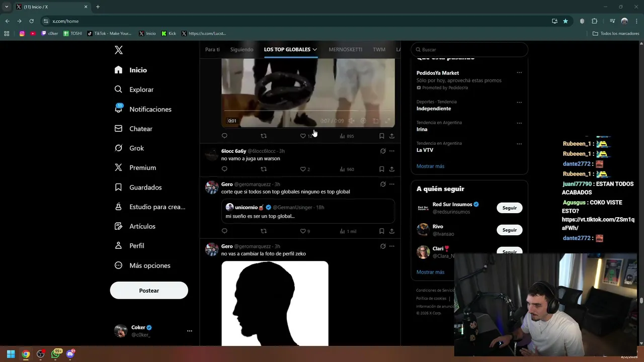The image size is (644, 362).
Task: Open Grok icon on 6locc 6a6y post
Action: [x=383, y=151]
